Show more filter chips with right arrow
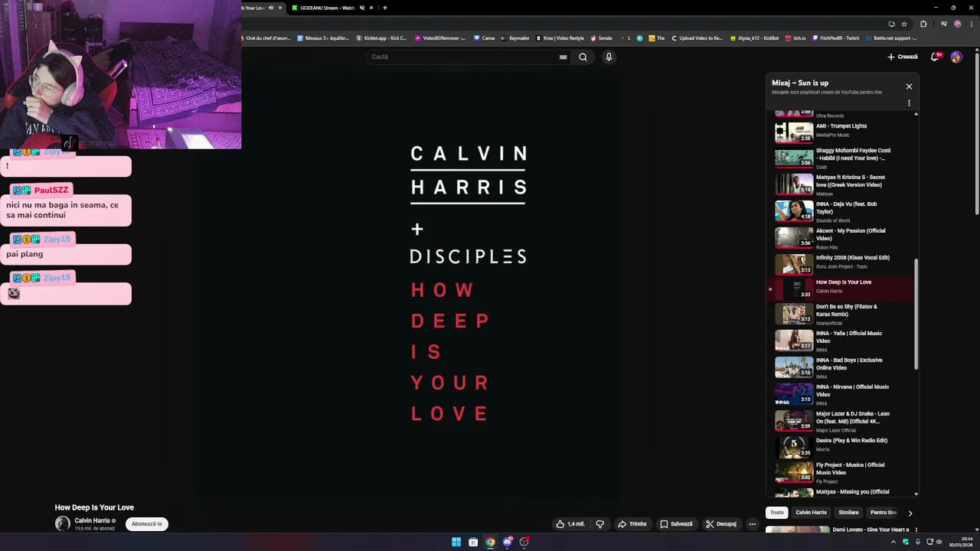 pyautogui.click(x=910, y=513)
